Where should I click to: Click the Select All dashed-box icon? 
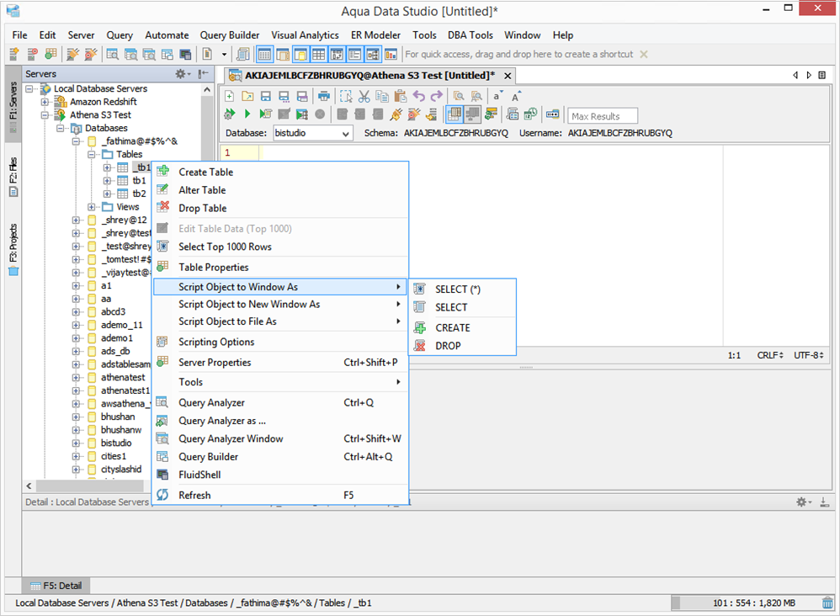click(346, 97)
